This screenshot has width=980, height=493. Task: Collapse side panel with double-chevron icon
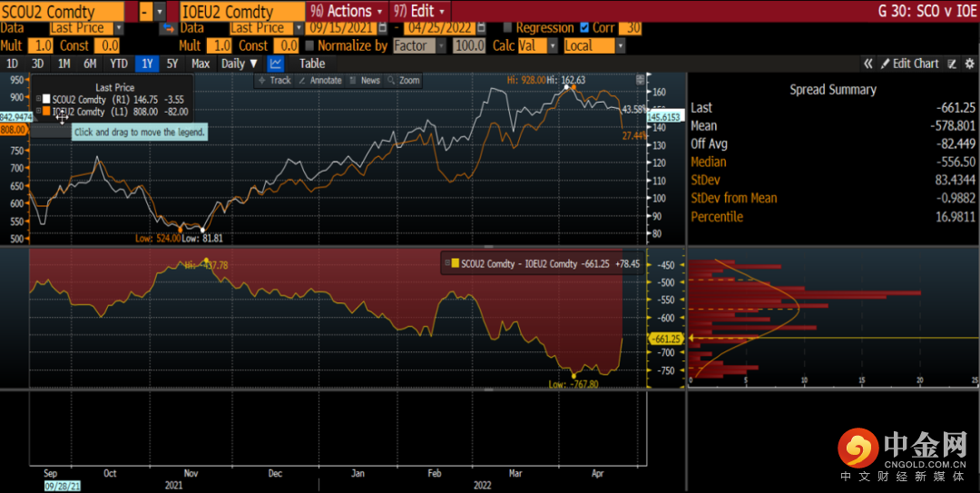click(868, 64)
